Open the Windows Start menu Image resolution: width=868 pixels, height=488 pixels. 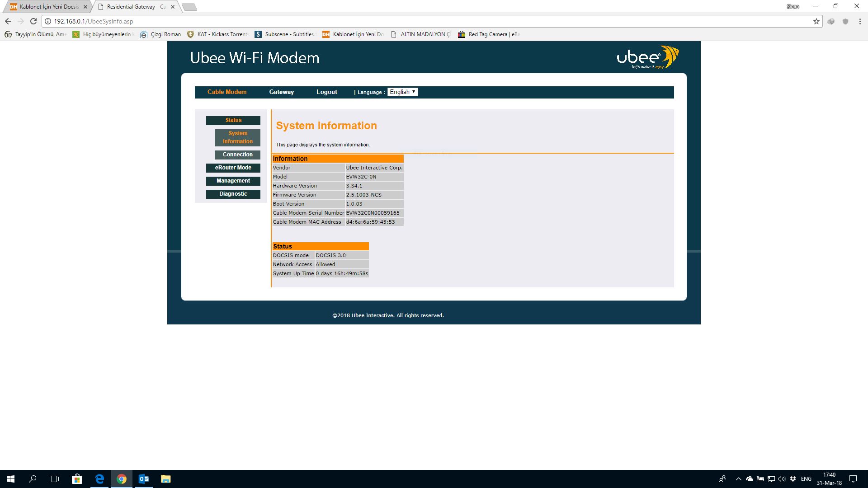coord(11,479)
